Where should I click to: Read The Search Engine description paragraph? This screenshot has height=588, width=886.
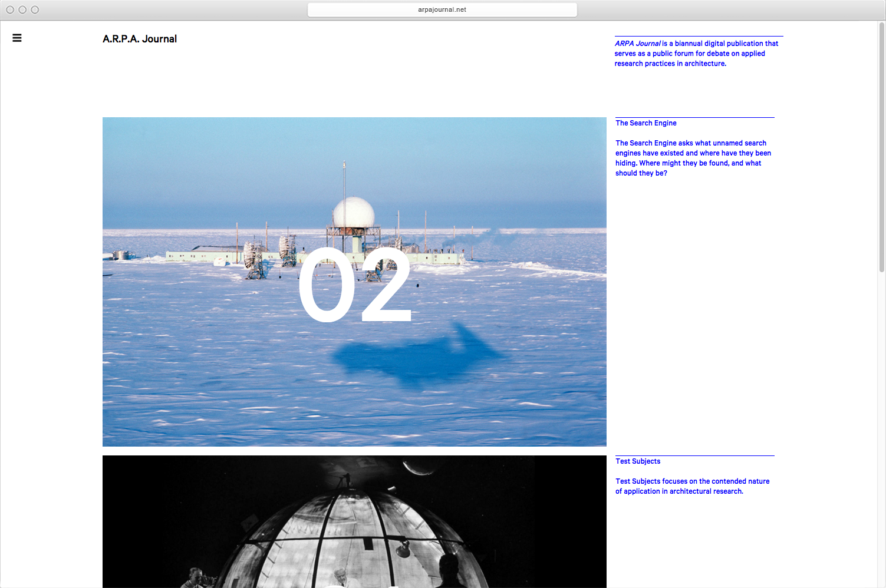tap(693, 158)
